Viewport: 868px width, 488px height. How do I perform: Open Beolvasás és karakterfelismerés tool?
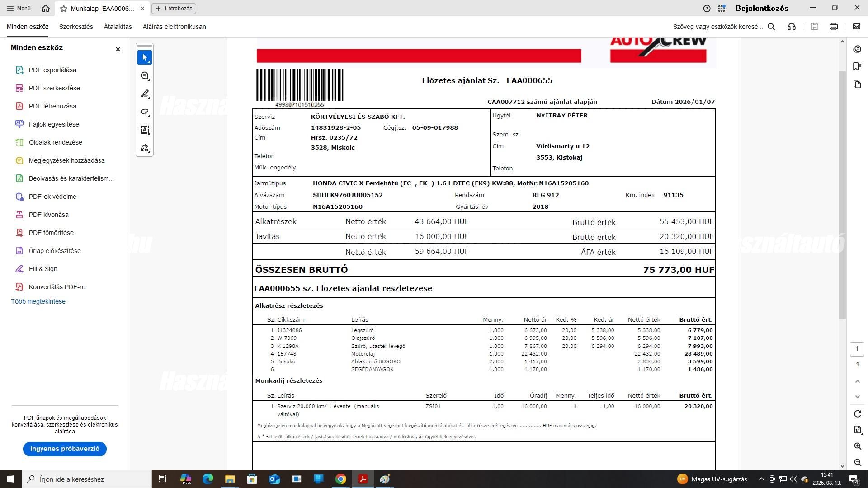tap(71, 178)
